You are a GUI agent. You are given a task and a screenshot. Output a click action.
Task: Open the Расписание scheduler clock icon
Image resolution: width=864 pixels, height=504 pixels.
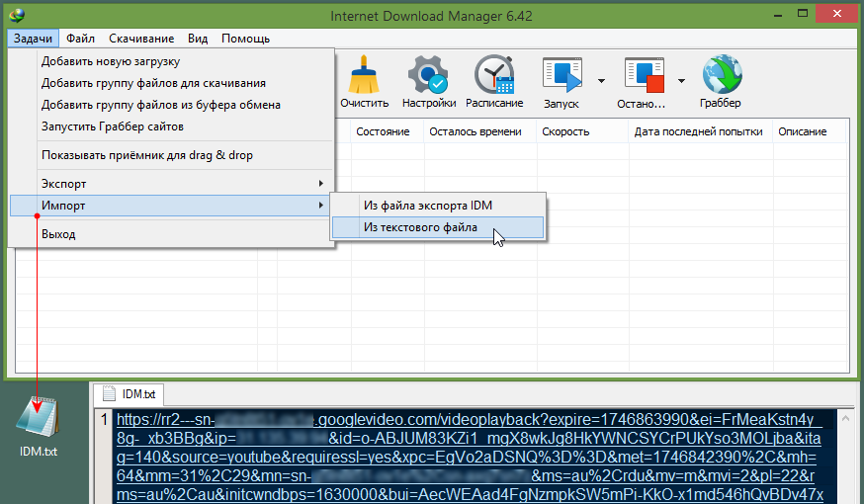494,75
